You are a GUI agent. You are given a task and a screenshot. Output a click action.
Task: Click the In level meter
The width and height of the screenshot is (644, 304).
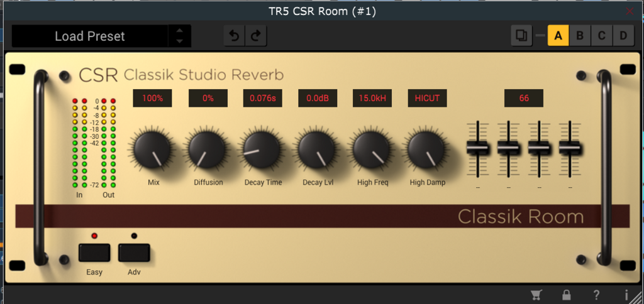[79, 144]
